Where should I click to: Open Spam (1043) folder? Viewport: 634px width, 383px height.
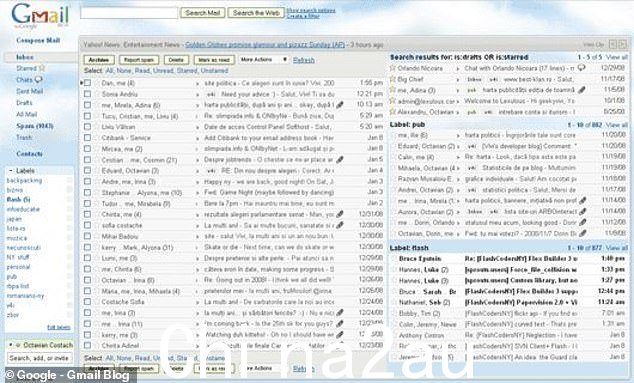[35, 126]
